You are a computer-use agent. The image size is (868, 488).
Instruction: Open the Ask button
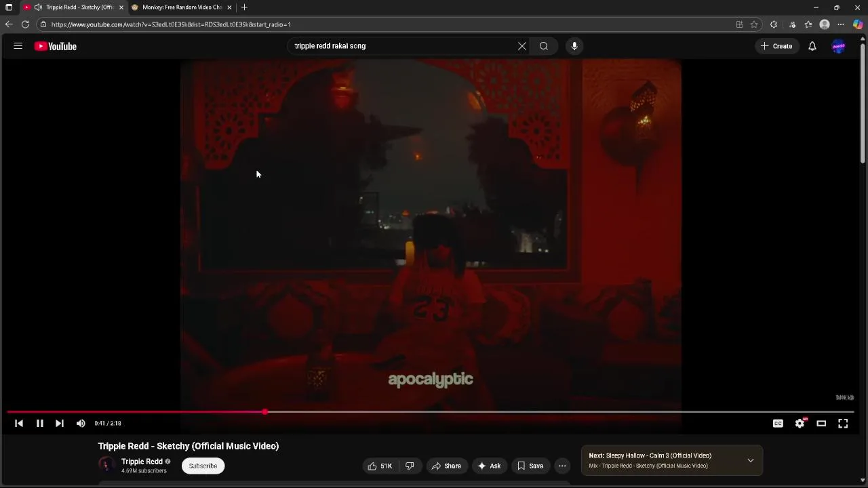point(489,466)
